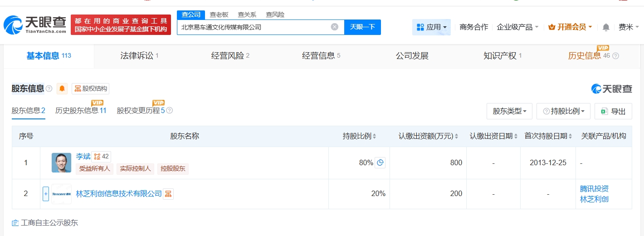644x236 pixels.
Task: Click 导出 export button
Action: (613, 111)
